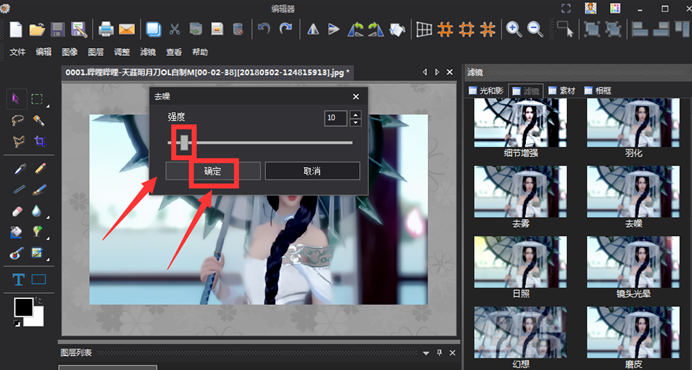Viewport: 692px width, 370px height.
Task: Click the 强度 slider handle
Action: coord(184,142)
